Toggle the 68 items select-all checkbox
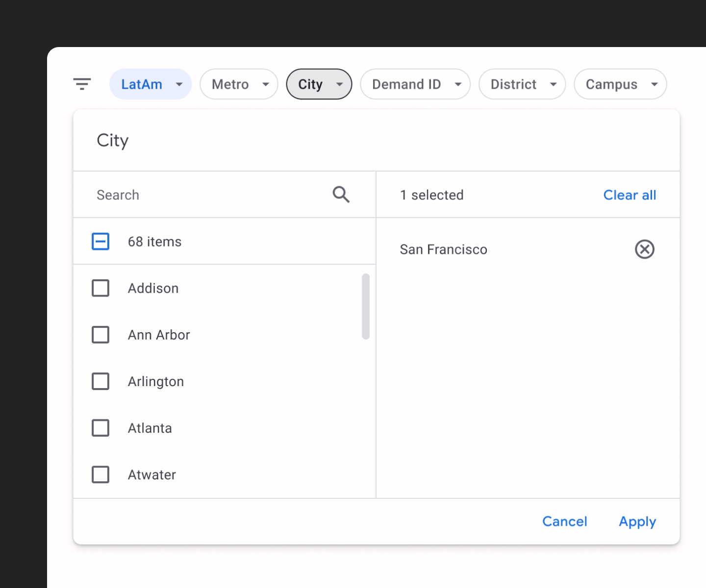Image resolution: width=706 pixels, height=588 pixels. pos(100,241)
